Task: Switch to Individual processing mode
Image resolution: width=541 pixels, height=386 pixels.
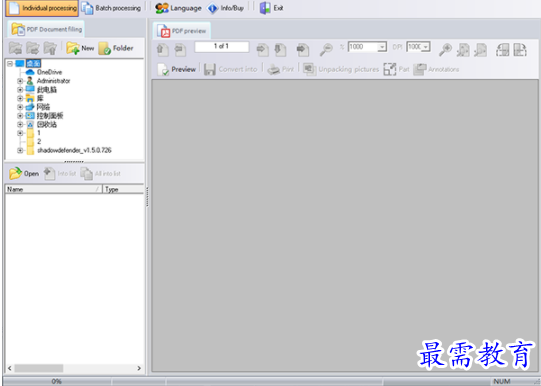Action: click(42, 8)
